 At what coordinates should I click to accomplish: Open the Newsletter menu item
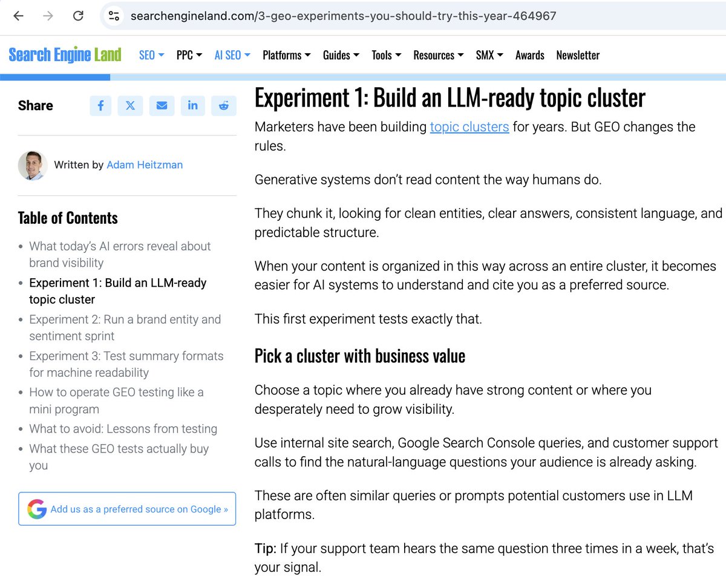[x=578, y=55]
